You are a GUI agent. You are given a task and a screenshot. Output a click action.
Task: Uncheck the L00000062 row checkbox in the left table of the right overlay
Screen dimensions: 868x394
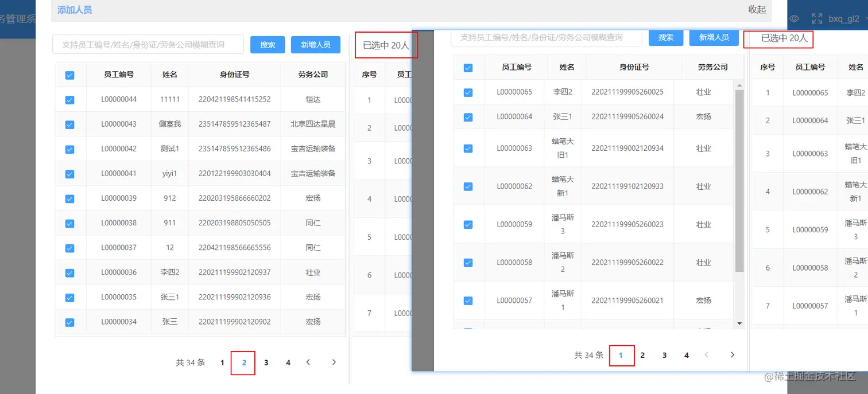coord(468,186)
